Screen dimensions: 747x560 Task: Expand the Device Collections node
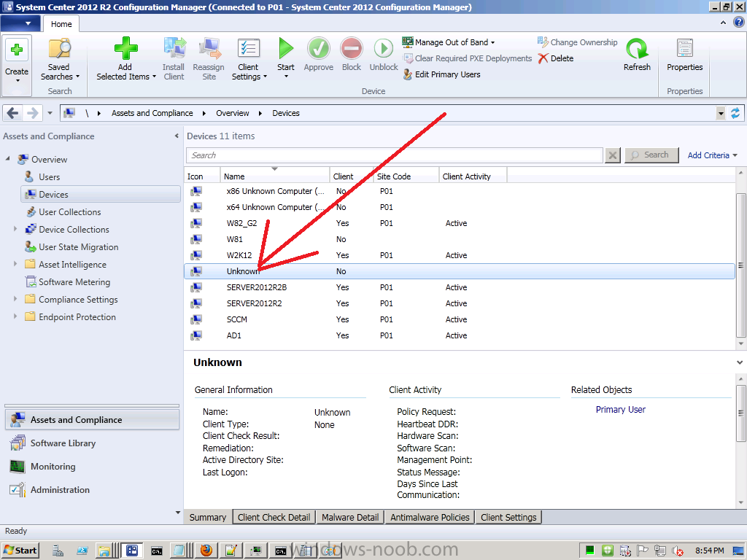[15, 229]
